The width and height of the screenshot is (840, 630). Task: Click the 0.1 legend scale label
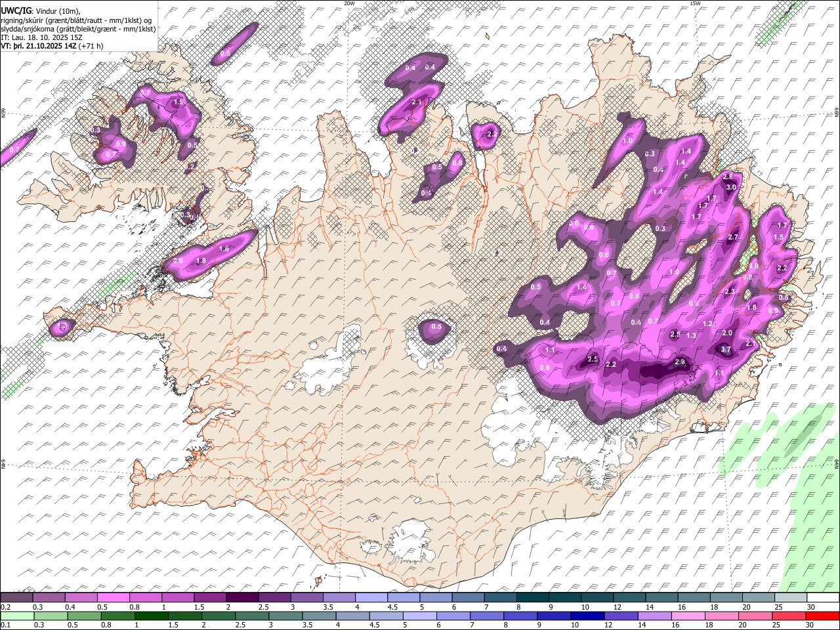(5, 625)
